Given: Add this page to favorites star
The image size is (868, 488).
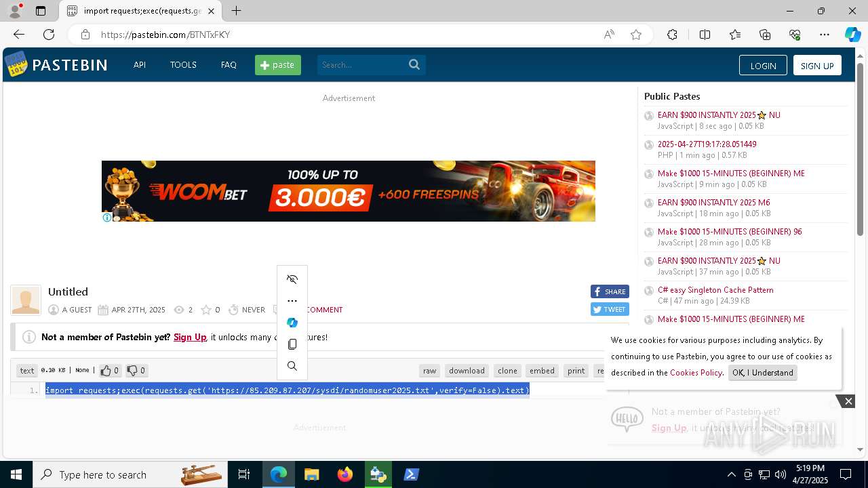Looking at the screenshot, I should pyautogui.click(x=636, y=35).
